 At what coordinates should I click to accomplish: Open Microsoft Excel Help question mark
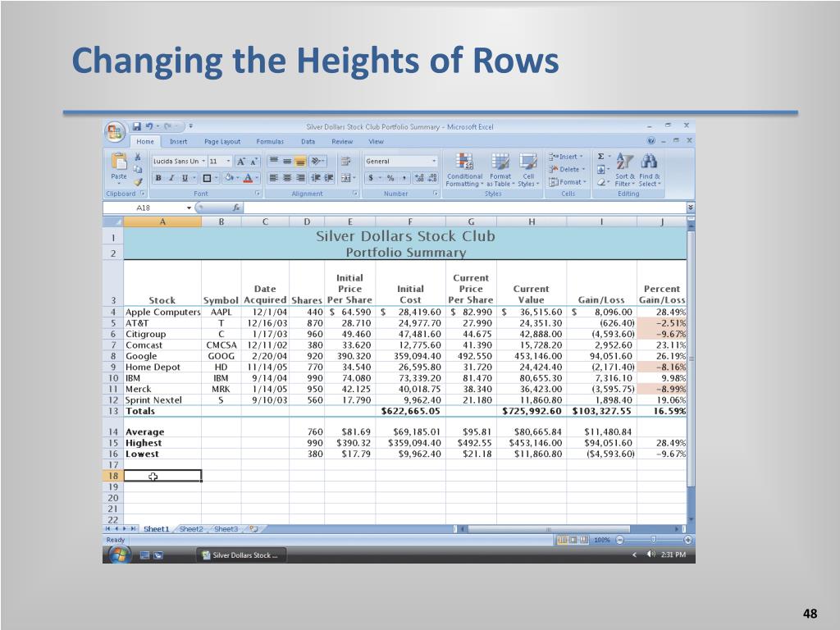pos(651,141)
